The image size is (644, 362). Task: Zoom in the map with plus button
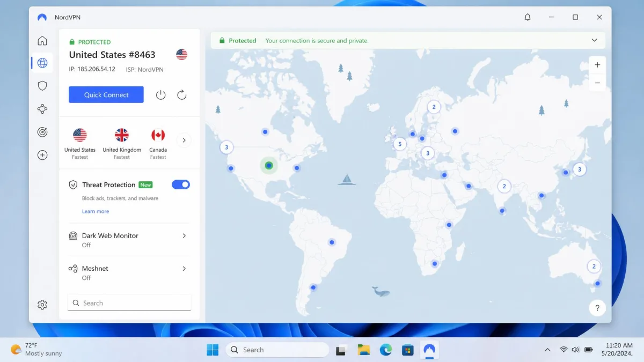tap(597, 65)
